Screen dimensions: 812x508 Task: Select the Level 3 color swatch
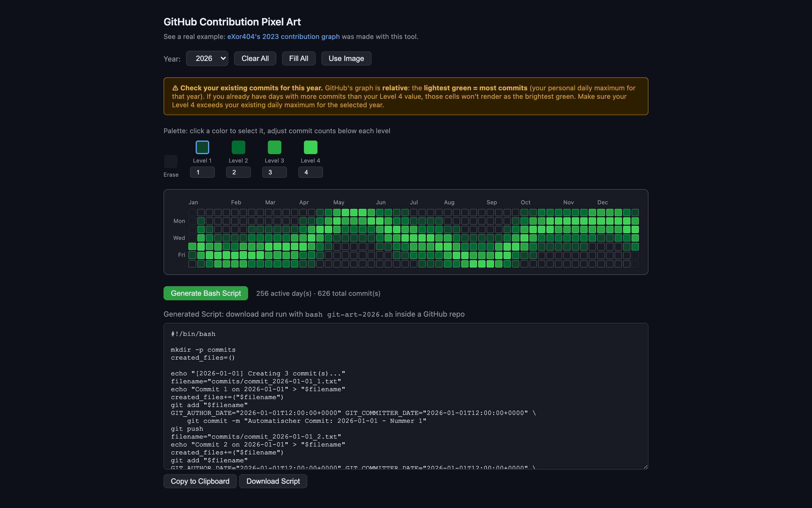tap(274, 148)
